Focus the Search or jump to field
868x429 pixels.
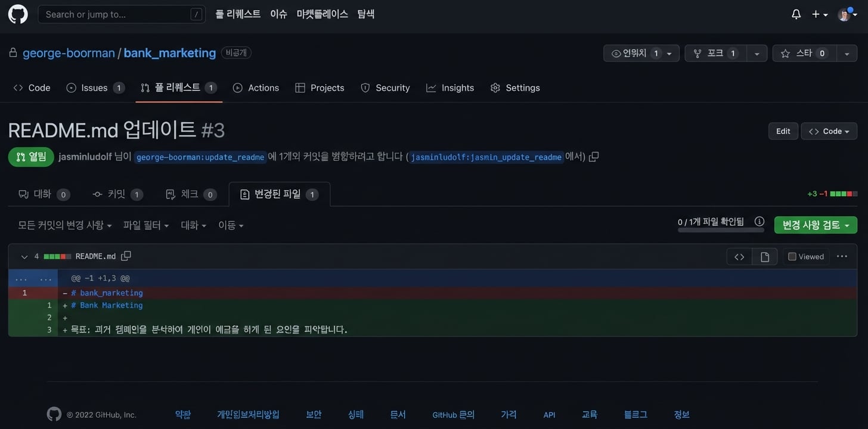tap(122, 14)
